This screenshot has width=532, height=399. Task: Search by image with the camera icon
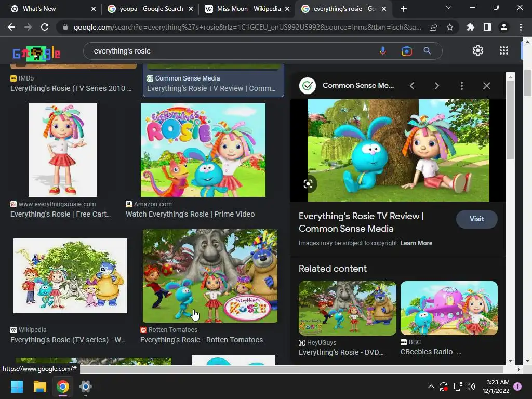click(x=406, y=51)
